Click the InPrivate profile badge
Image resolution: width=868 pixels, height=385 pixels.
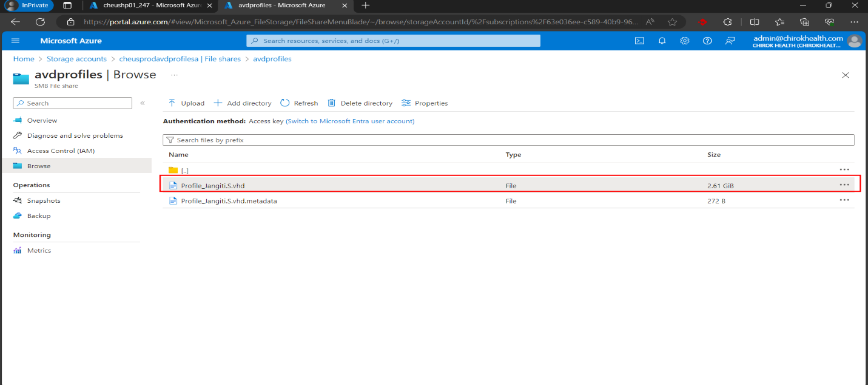point(29,5)
